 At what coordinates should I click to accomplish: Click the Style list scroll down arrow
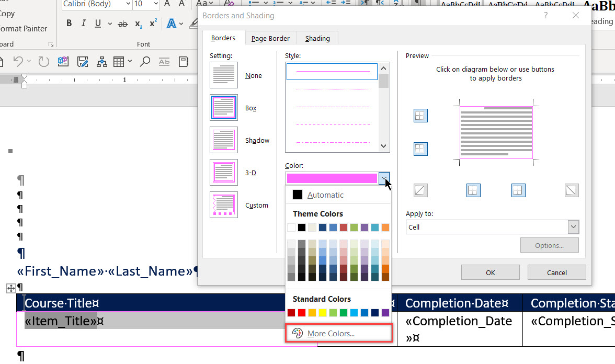[384, 146]
